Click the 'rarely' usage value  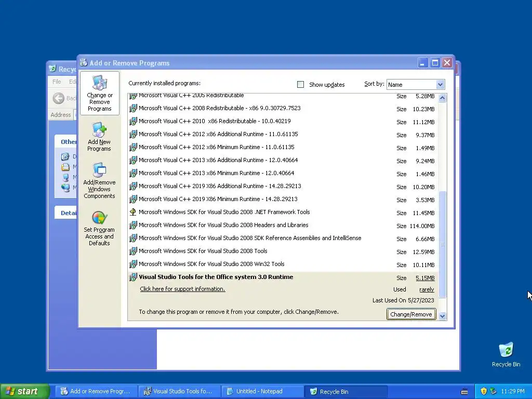[x=427, y=289]
